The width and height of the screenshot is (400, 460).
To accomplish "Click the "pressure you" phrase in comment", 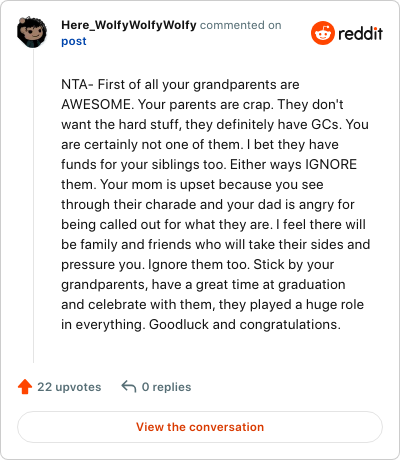I will (103, 265).
